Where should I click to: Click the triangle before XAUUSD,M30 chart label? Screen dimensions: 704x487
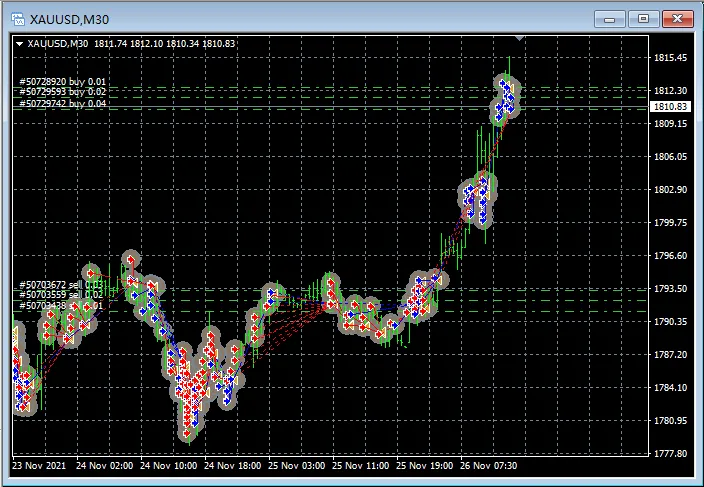click(x=19, y=43)
